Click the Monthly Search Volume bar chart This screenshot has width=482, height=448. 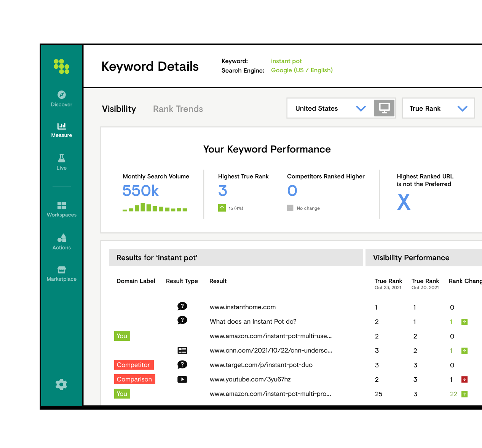[155, 207]
